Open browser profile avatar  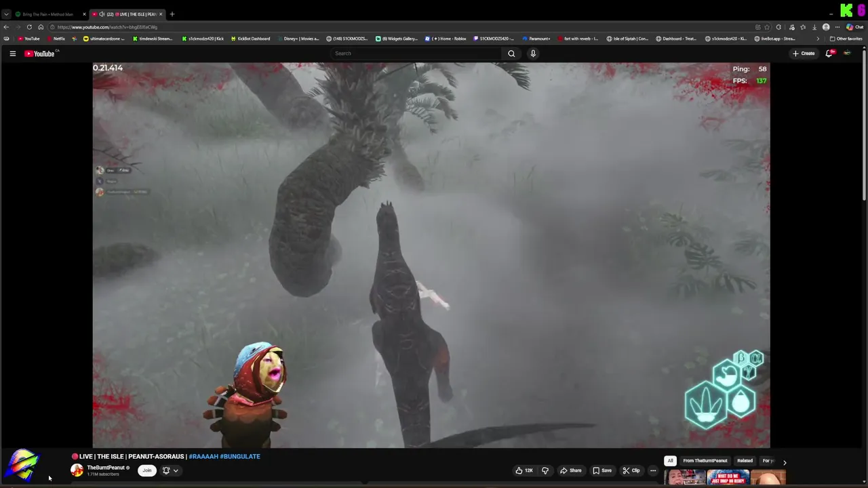click(826, 27)
